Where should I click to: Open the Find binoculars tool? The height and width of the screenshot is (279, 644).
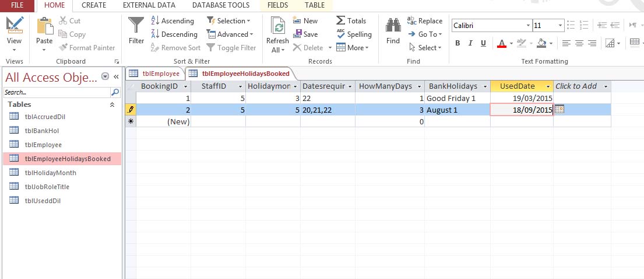393,26
